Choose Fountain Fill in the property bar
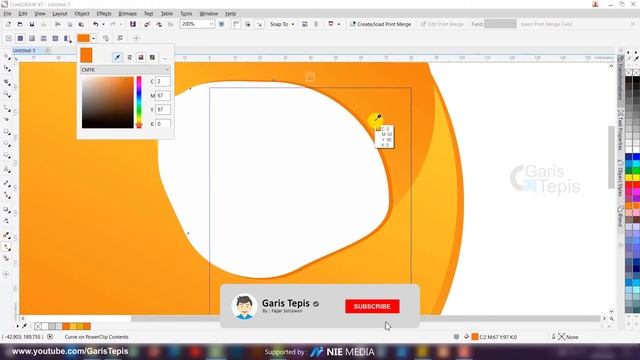 pyautogui.click(x=32, y=38)
